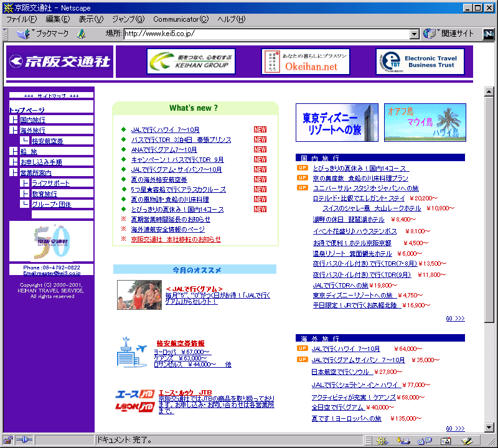
Task: Open 海外渡航安全情報のページ link
Action: click(168, 229)
